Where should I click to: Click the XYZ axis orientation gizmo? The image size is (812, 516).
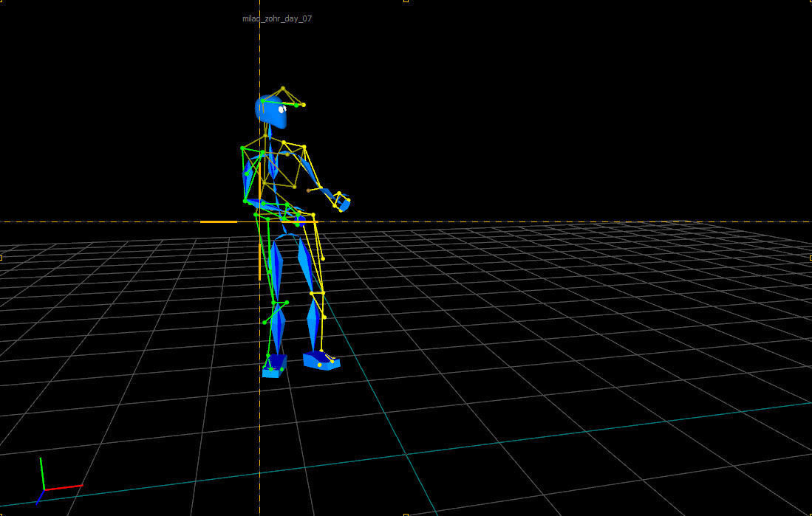pos(58,481)
